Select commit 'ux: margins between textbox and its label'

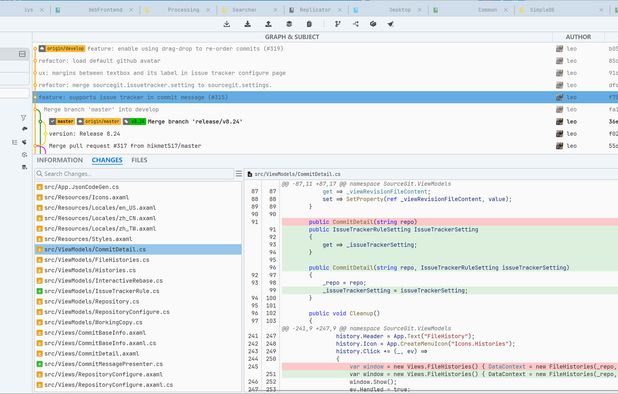(162, 73)
